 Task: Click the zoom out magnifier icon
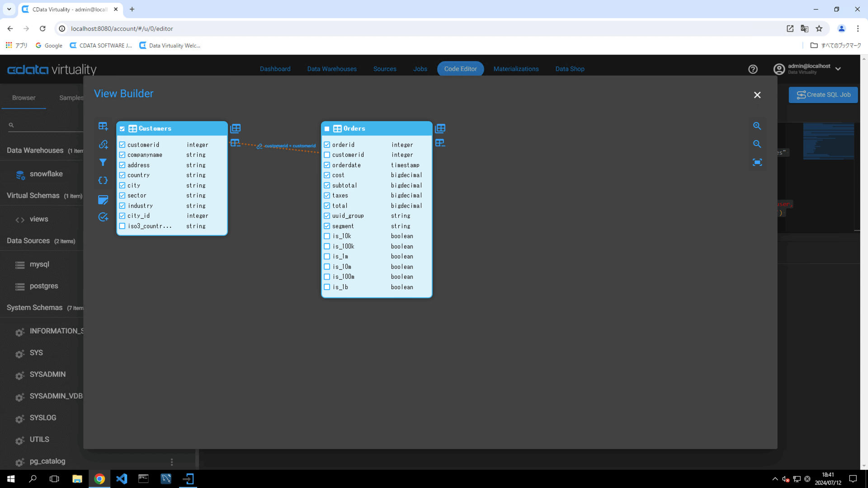[757, 144]
